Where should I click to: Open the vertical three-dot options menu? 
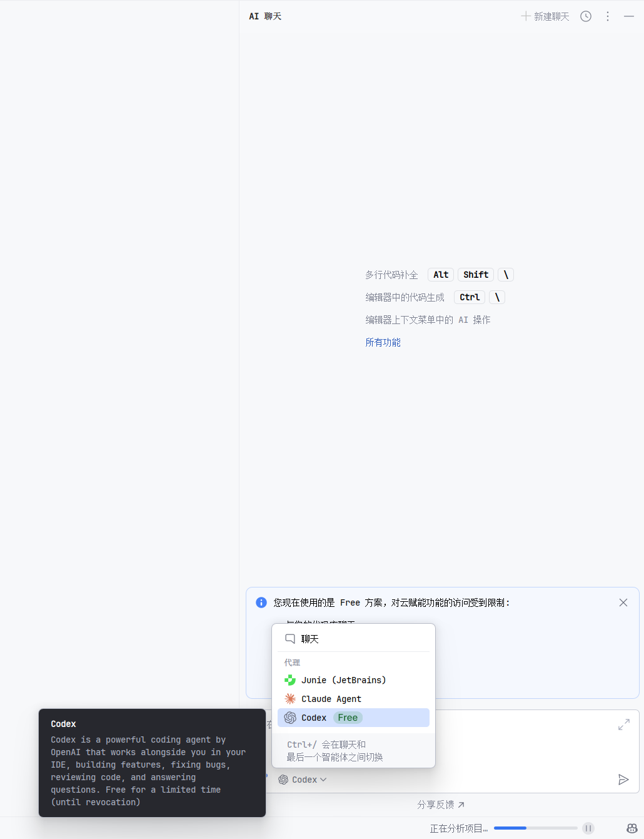point(608,16)
